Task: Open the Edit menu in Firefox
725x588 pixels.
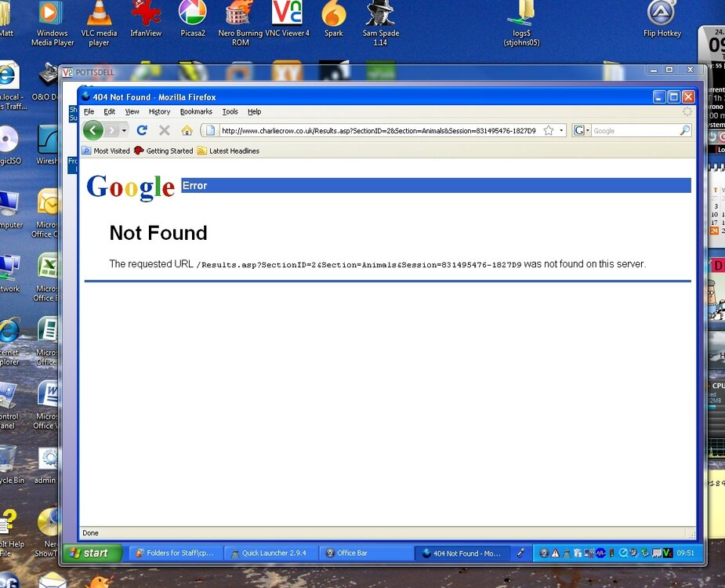Action: [110, 111]
